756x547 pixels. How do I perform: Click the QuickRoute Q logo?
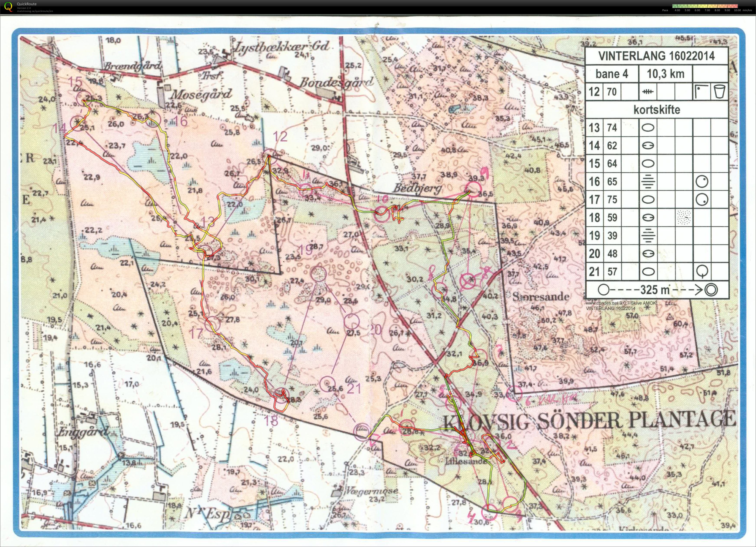click(x=9, y=7)
